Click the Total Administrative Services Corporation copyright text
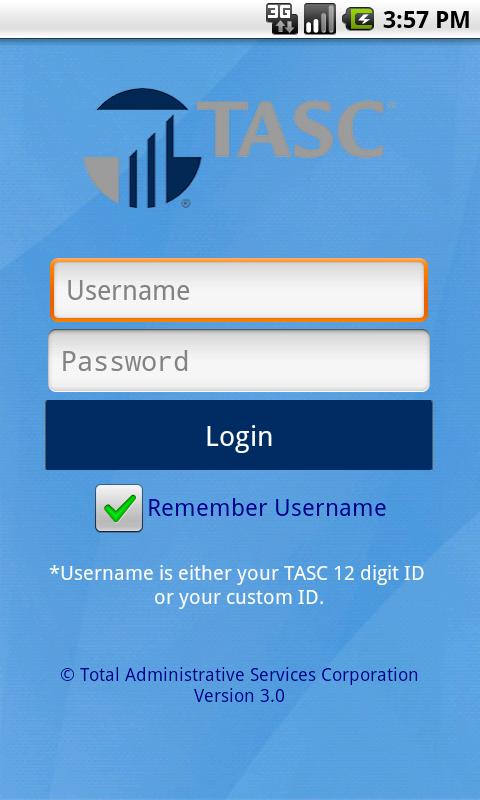Image resolution: width=480 pixels, height=800 pixels. click(x=239, y=674)
